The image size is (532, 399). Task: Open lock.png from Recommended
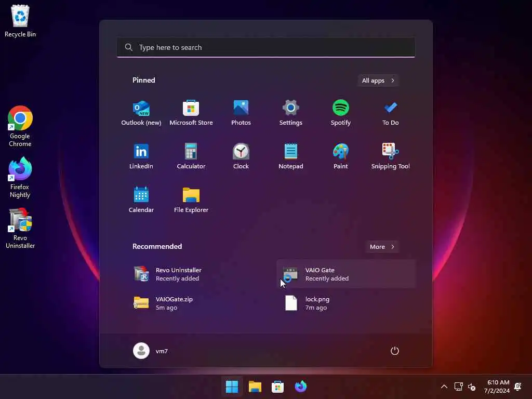click(346, 303)
